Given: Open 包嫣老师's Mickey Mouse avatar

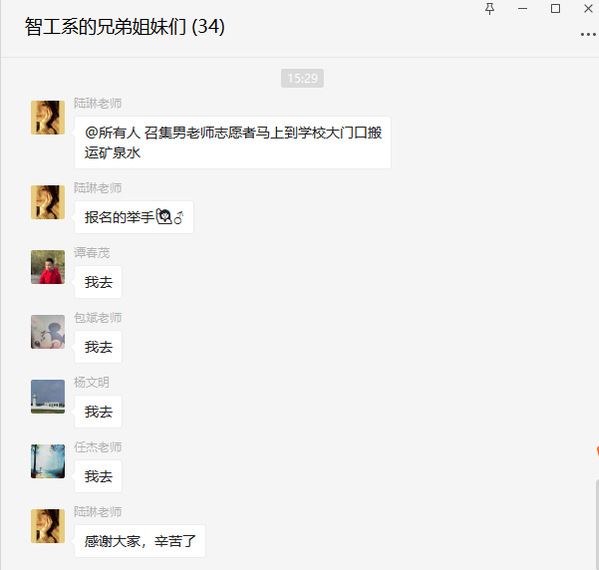Looking at the screenshot, I should click(48, 332).
